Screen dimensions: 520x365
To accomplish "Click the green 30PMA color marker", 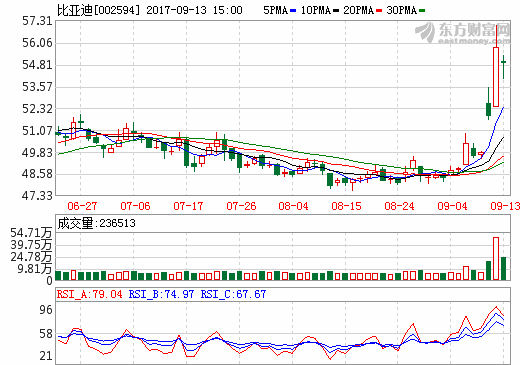I will click(x=422, y=11).
